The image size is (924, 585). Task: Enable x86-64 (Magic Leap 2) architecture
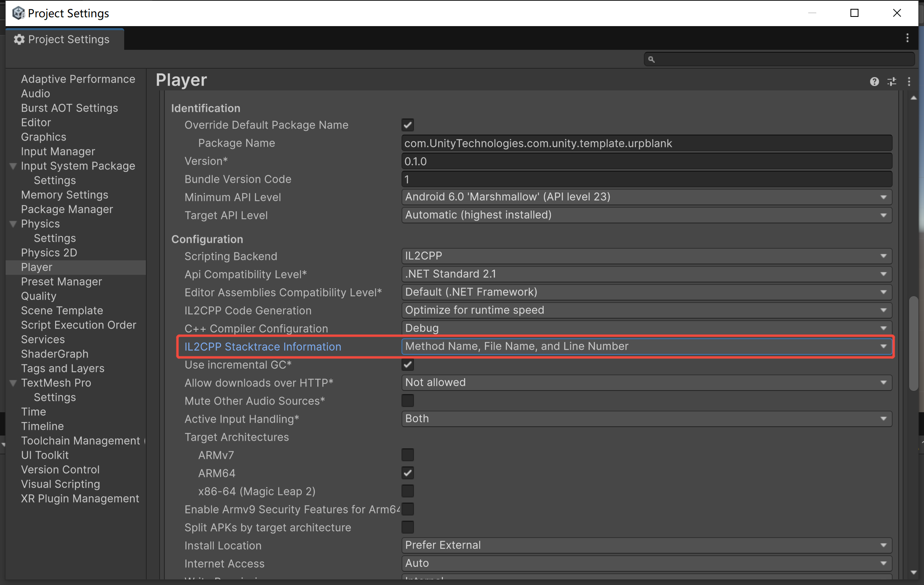click(408, 491)
